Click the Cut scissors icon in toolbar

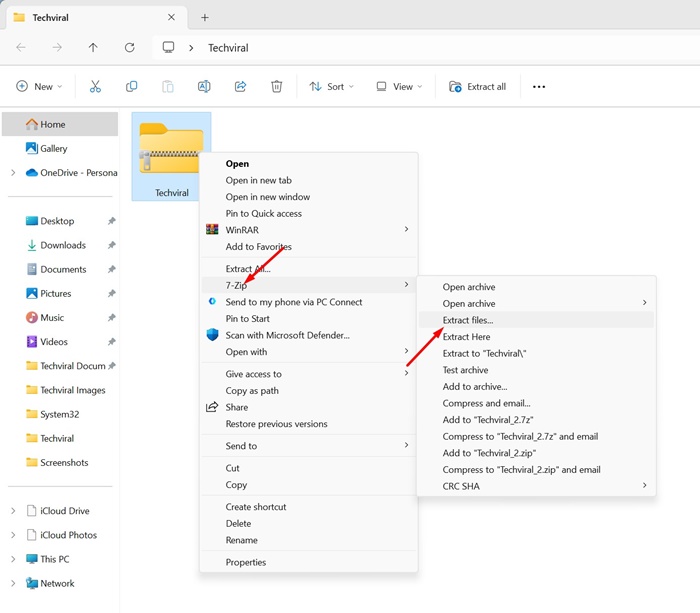click(95, 87)
